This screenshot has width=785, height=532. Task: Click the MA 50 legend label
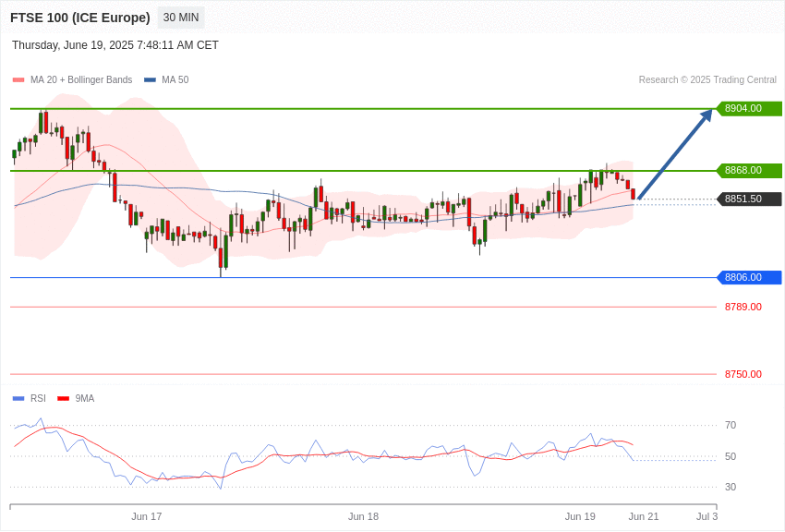click(175, 79)
